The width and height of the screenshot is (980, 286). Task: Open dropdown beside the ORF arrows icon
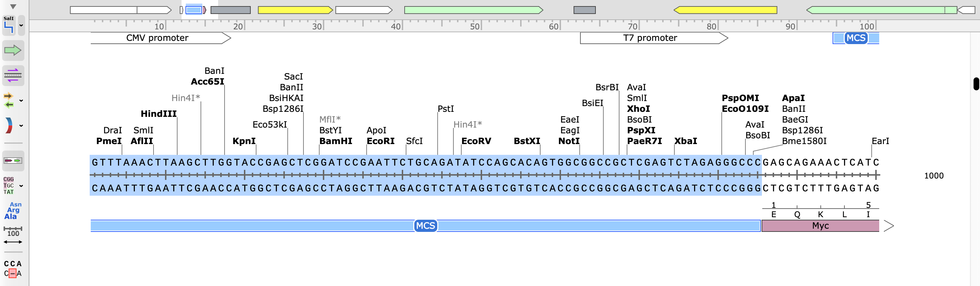pos(21,101)
